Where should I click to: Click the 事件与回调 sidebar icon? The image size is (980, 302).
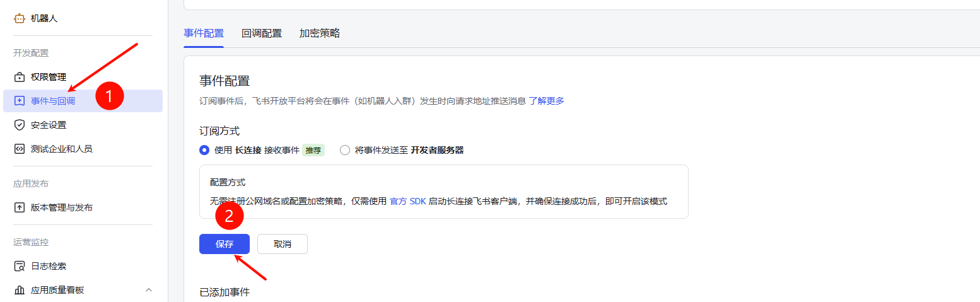[x=20, y=101]
